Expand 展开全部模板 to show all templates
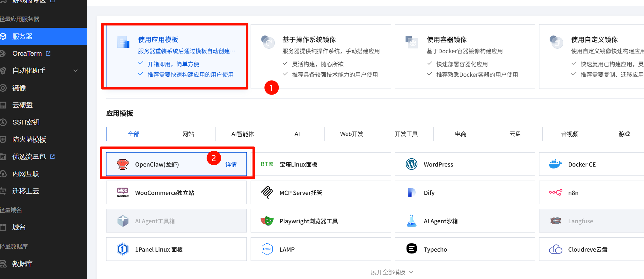The image size is (644, 279). [x=392, y=272]
